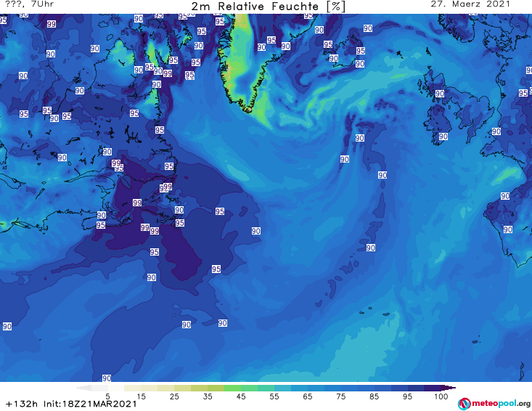Click the meteopool.org logo icon
This screenshot has height=411, width=532.
(465, 404)
